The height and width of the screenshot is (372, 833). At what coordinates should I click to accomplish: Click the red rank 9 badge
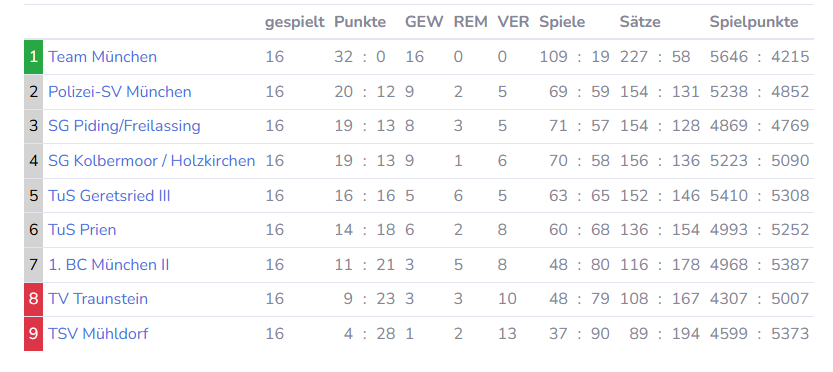point(33,334)
